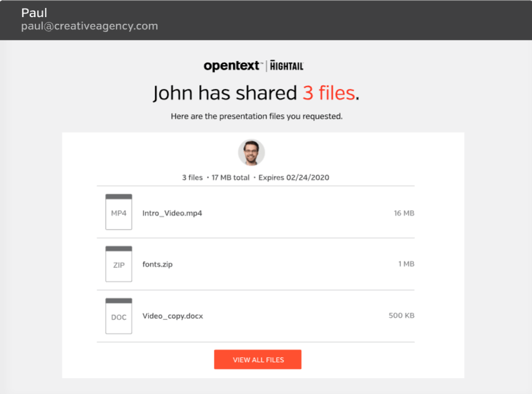Click the MP4 file type icon
532x394 pixels.
[119, 212]
